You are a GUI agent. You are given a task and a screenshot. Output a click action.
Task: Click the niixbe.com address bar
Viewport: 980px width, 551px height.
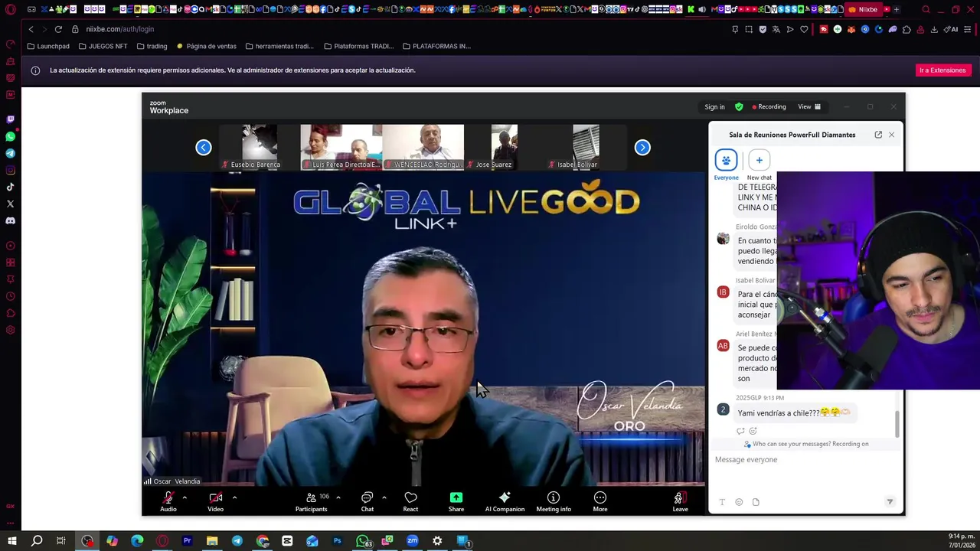119,29
